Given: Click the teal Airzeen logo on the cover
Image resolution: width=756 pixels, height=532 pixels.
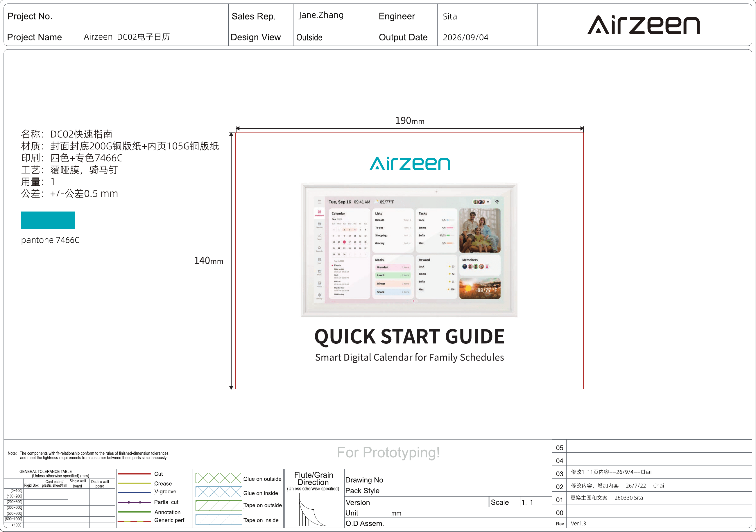Looking at the screenshot, I should [410, 164].
